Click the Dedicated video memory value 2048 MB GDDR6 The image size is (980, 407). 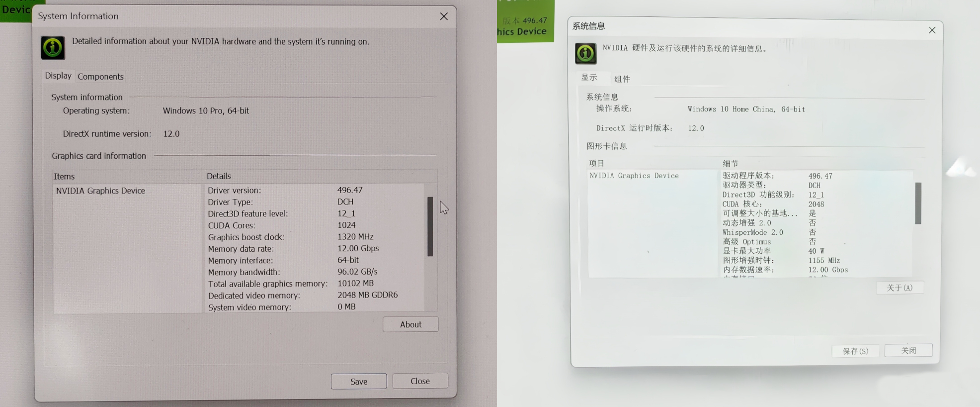pos(367,295)
